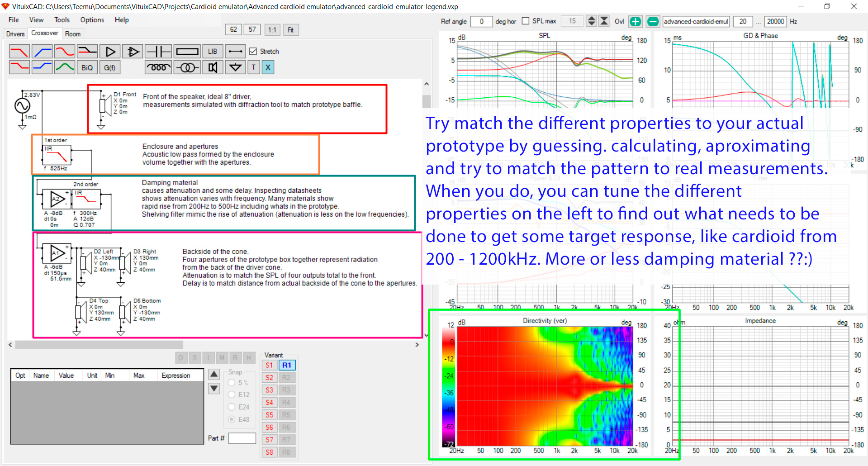Select the E48 snap radio button
The image size is (868, 466).
click(232, 419)
